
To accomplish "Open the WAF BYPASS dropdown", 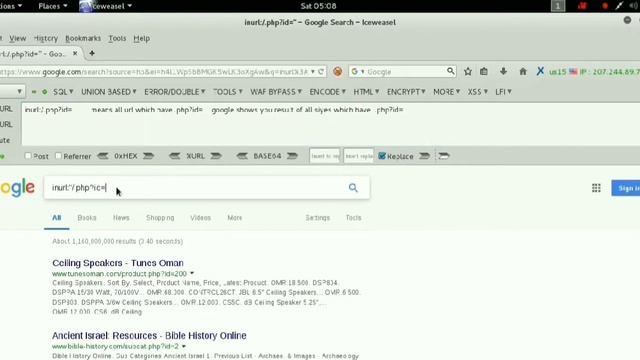I will coord(276,92).
